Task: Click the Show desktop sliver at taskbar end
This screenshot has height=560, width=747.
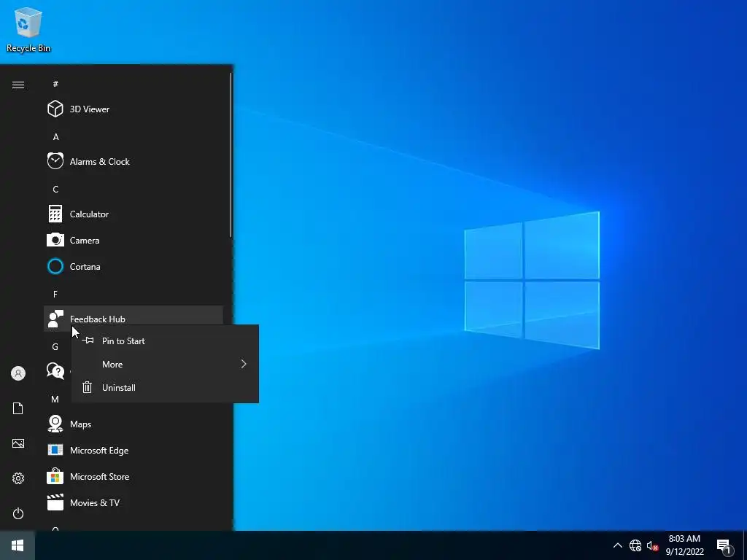Action: pyautogui.click(x=745, y=545)
